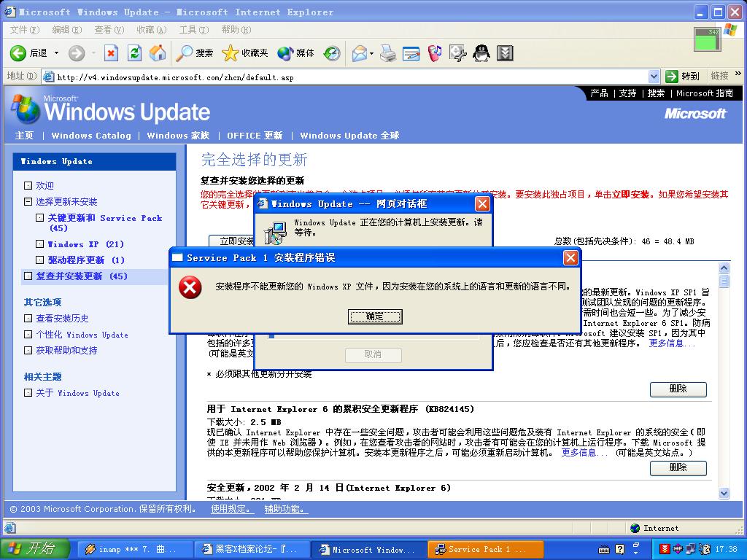Screen dimensions: 747x560
Task: Open the language bar options arrow
Action: pyautogui.click(x=636, y=553)
